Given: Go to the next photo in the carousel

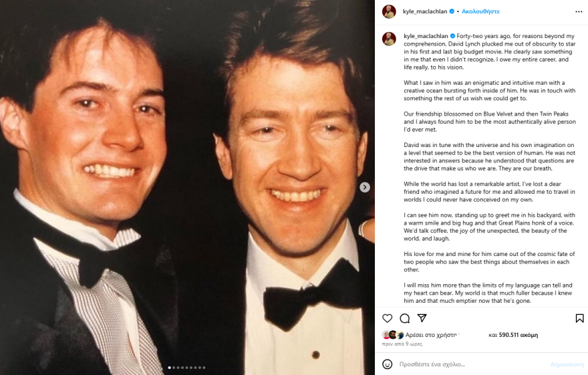Looking at the screenshot, I should tap(365, 187).
